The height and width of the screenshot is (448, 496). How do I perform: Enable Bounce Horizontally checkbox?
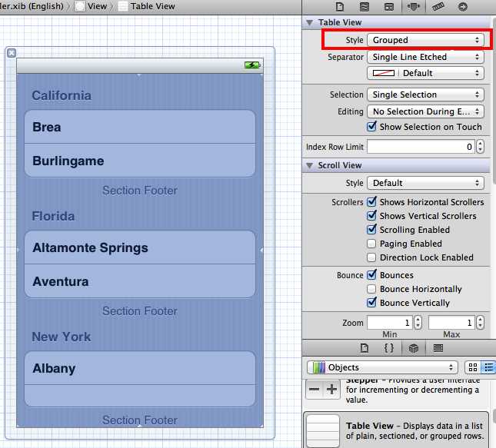tap(371, 289)
